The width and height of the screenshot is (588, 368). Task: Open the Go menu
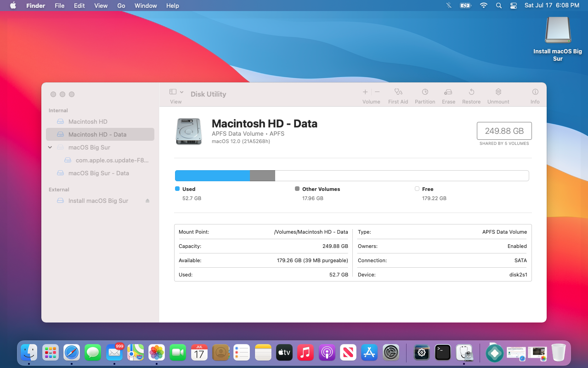point(121,6)
